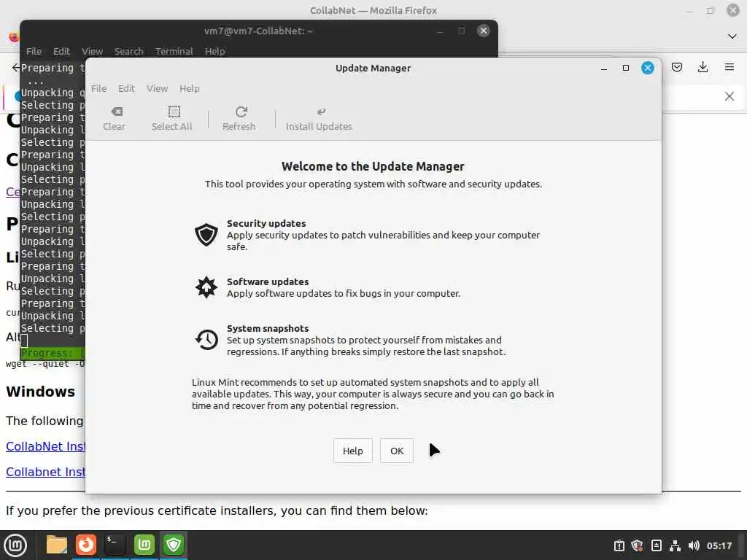Screen dimensions: 747x560
Task: Dismiss the Firefox notification bar with the X
Action: point(729,96)
